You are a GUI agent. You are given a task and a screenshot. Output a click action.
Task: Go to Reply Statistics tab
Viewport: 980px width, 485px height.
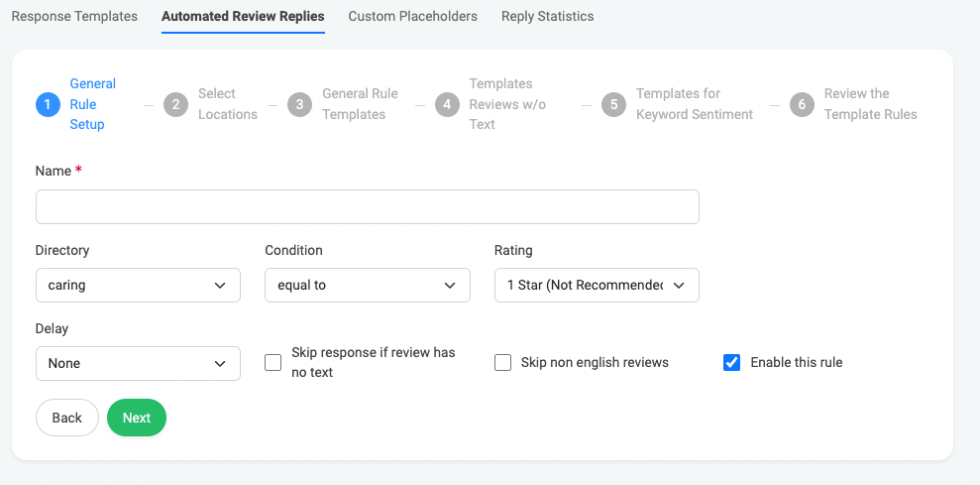coord(547,16)
